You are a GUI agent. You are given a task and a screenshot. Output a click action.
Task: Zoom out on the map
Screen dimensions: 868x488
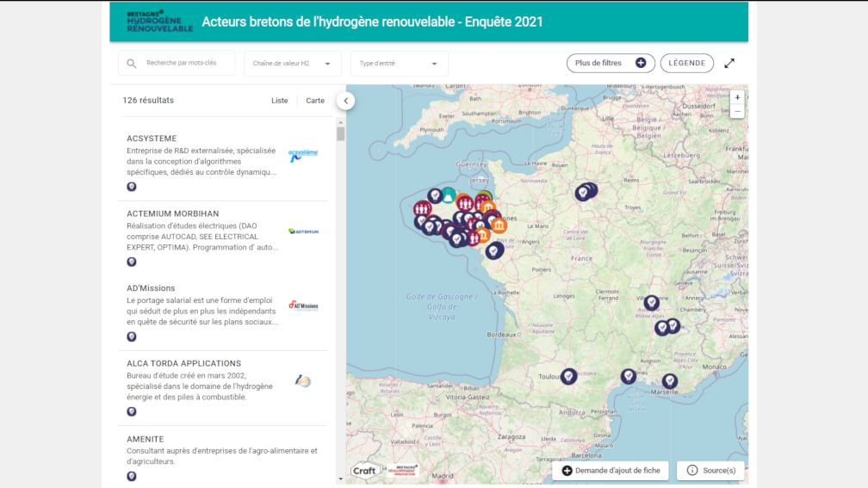[737, 111]
